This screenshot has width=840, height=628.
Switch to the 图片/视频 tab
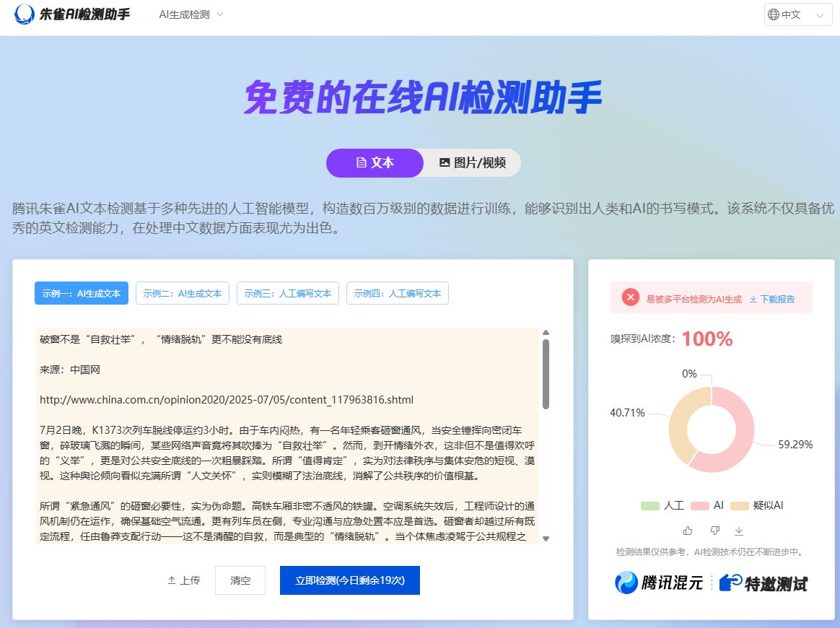tap(471, 162)
